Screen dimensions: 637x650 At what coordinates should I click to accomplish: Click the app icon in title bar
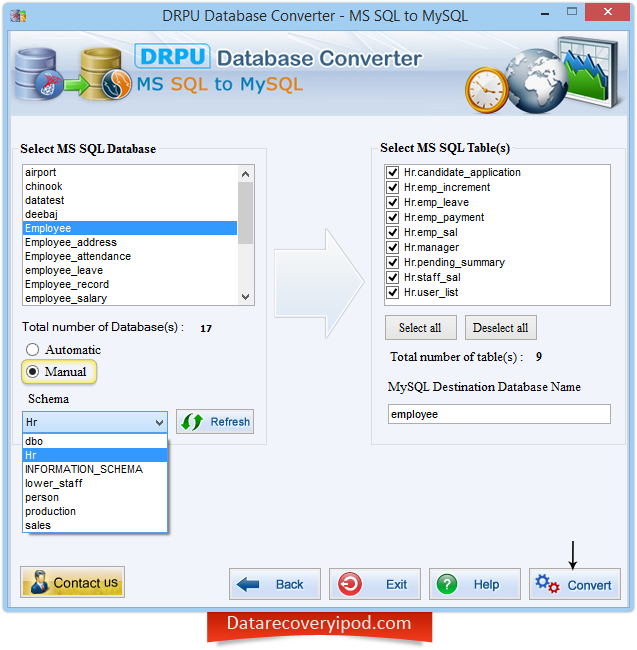18,16
